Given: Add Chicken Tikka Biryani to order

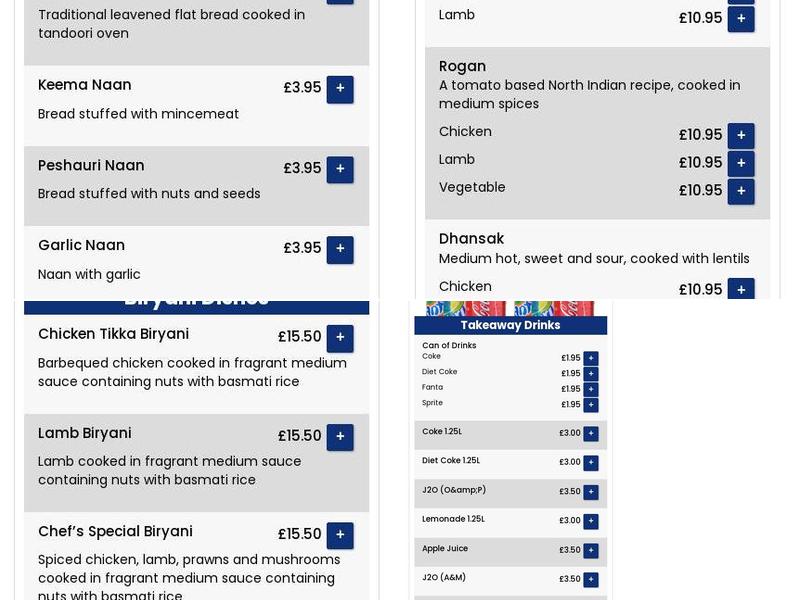Looking at the screenshot, I should click(x=340, y=339).
